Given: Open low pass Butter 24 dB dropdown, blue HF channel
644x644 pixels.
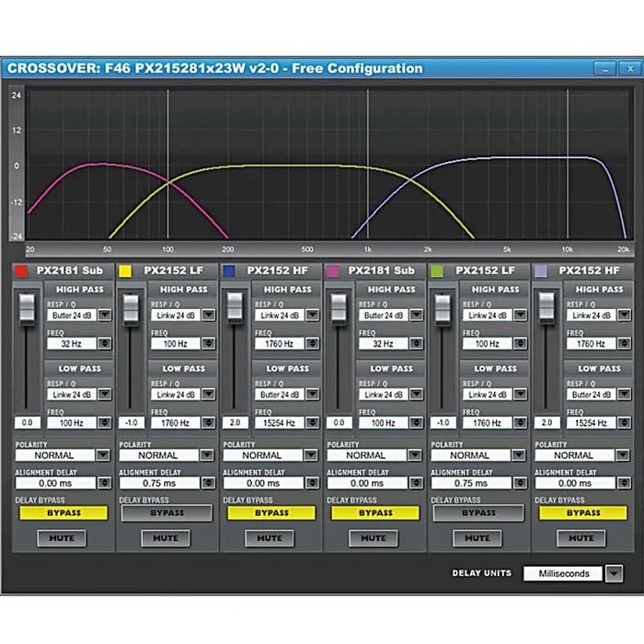Looking at the screenshot, I should [x=313, y=395].
